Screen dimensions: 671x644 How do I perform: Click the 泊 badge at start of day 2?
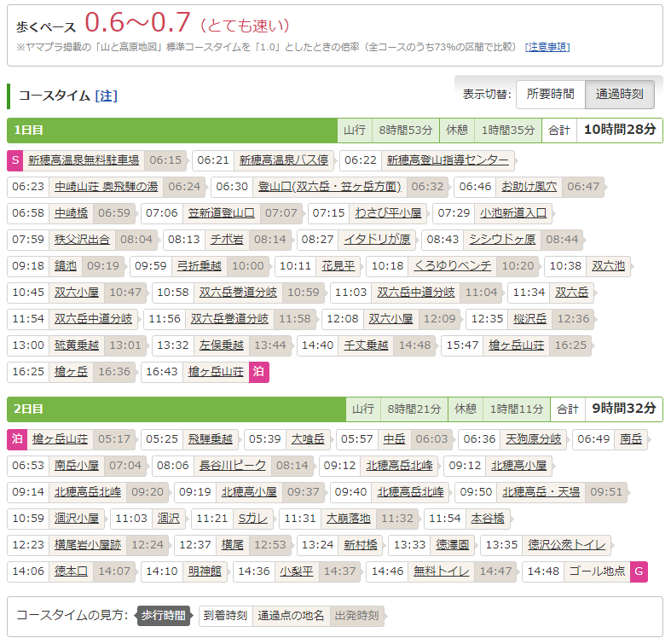(x=17, y=439)
